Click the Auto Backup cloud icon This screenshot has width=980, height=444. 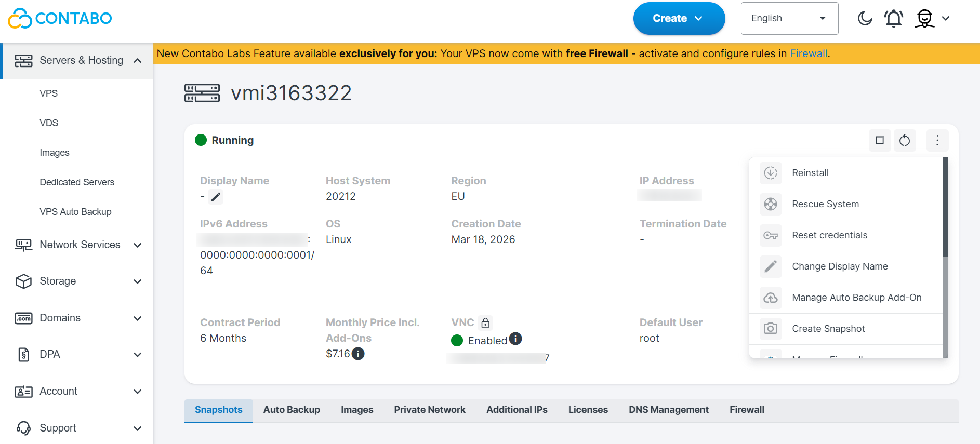point(771,298)
